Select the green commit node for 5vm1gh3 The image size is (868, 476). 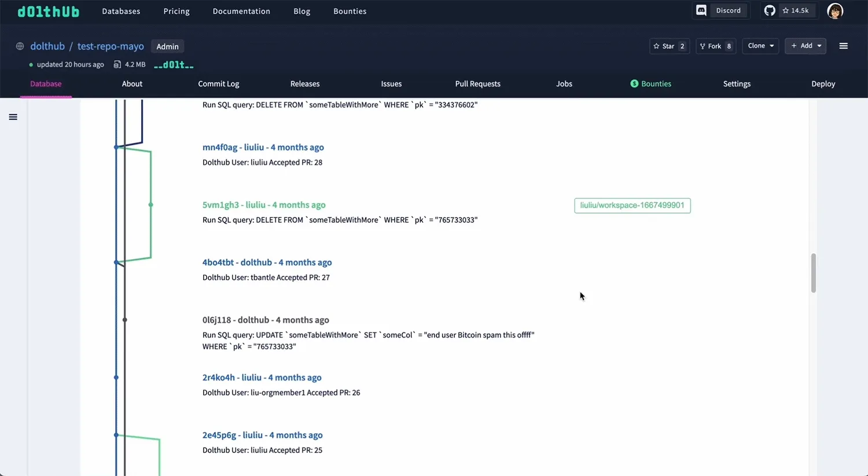pyautogui.click(x=151, y=205)
